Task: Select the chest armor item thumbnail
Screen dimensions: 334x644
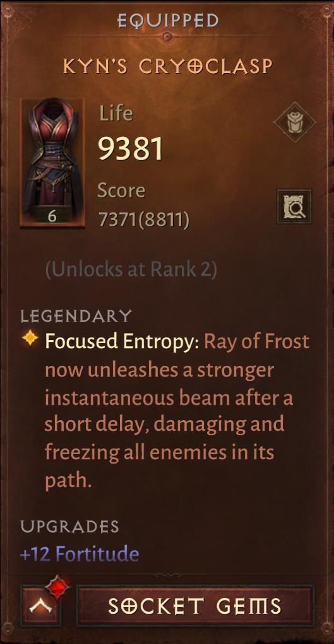Action: (52, 162)
